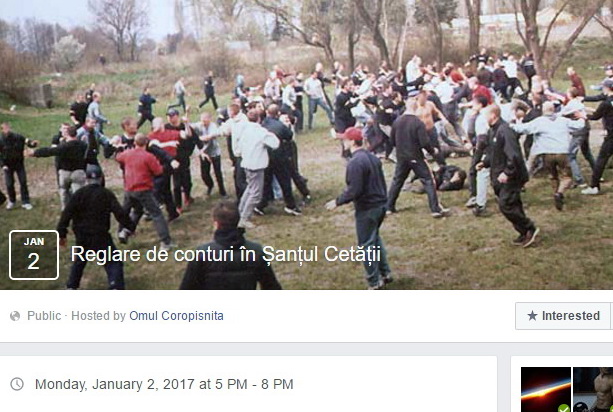Click the globe Public privacy icon
The height and width of the screenshot is (412, 613).
coord(15,316)
